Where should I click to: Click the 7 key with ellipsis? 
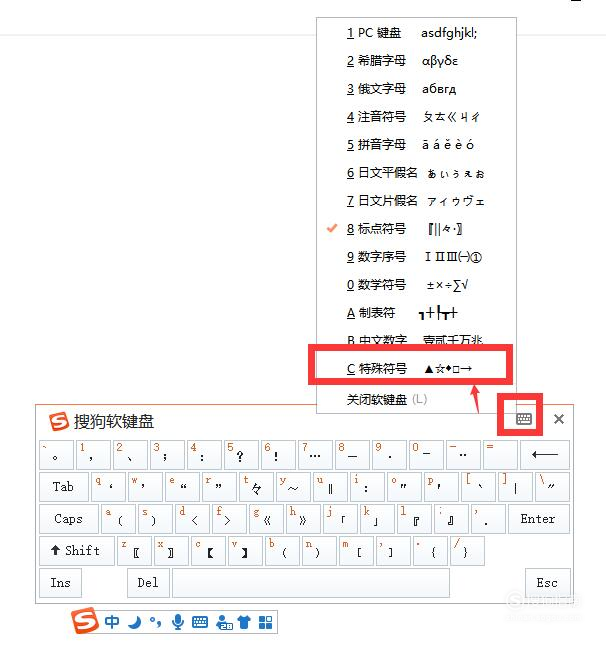pyautogui.click(x=316, y=455)
